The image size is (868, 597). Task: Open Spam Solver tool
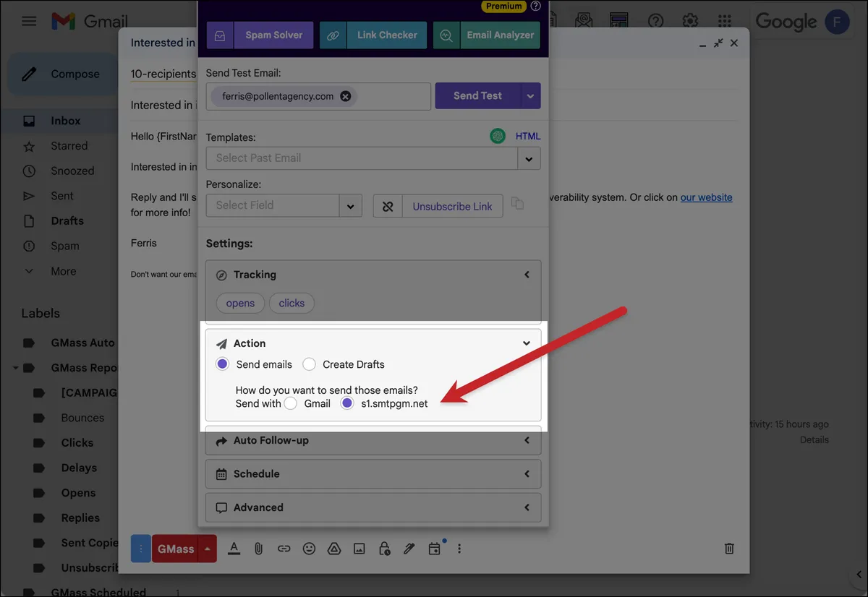[260, 35]
